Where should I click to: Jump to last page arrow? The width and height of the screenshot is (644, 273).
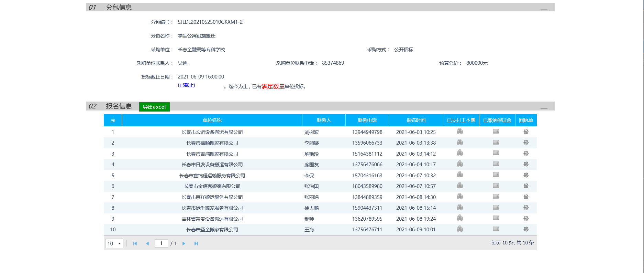click(196, 243)
